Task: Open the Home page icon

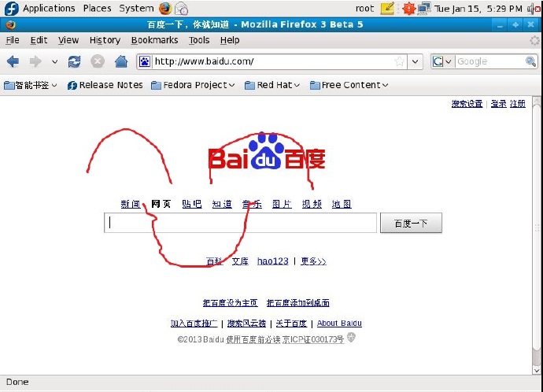Action: point(121,61)
